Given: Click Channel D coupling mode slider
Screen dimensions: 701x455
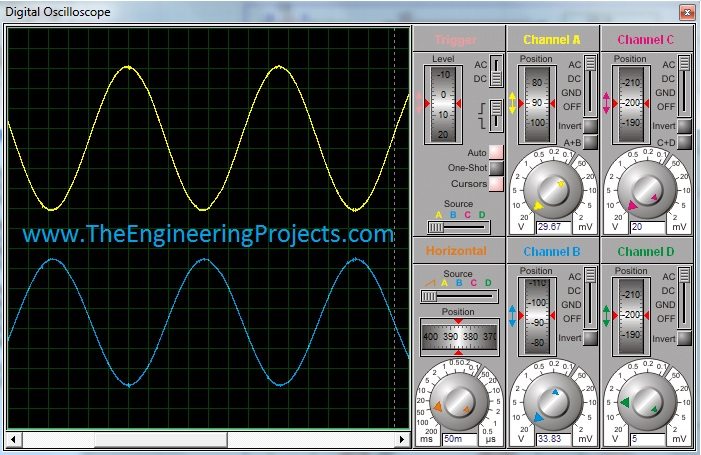Looking at the screenshot, I should coord(684,297).
